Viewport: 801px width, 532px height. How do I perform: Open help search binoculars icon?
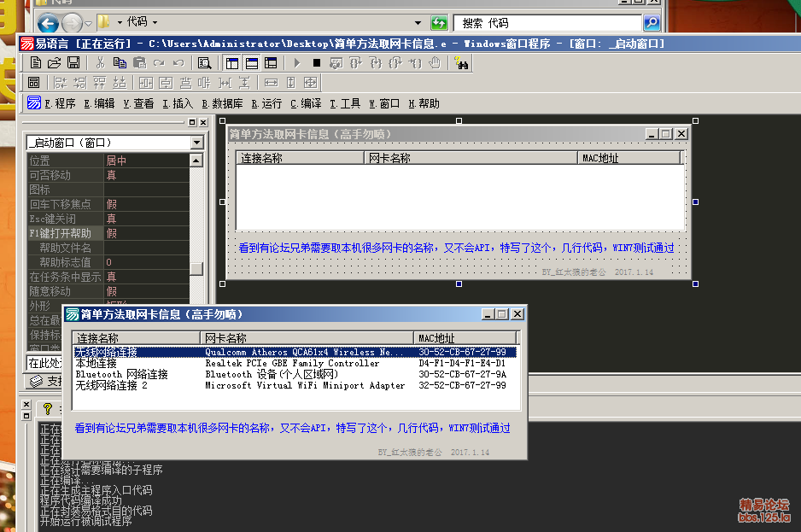462,63
